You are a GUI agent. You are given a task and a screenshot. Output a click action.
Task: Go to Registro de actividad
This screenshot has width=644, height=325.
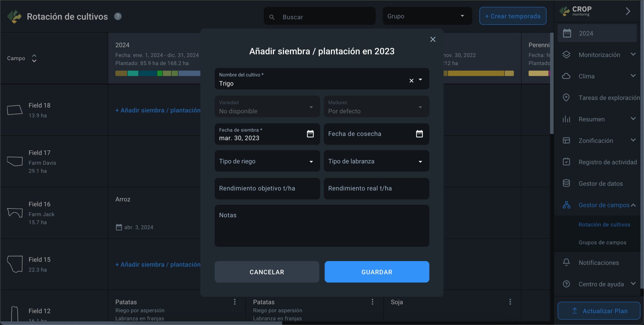tap(607, 162)
